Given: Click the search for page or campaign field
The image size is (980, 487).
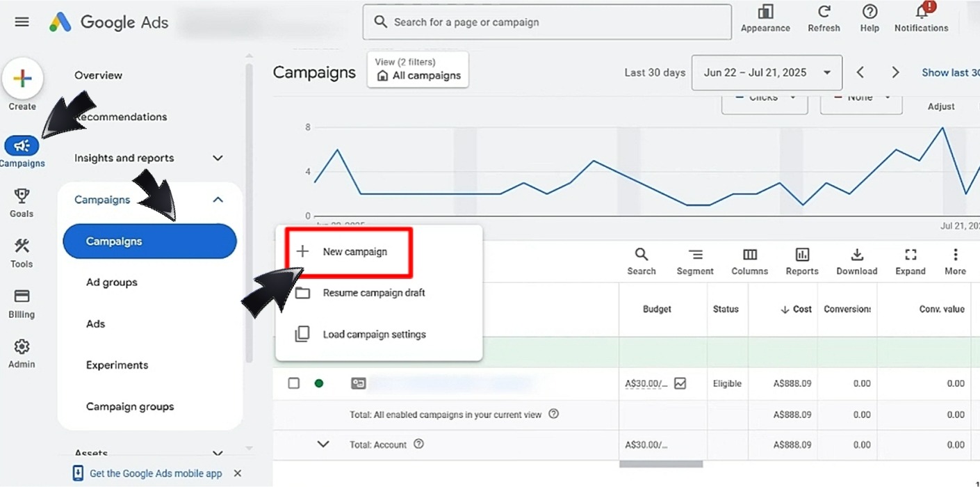Looking at the screenshot, I should (546, 22).
